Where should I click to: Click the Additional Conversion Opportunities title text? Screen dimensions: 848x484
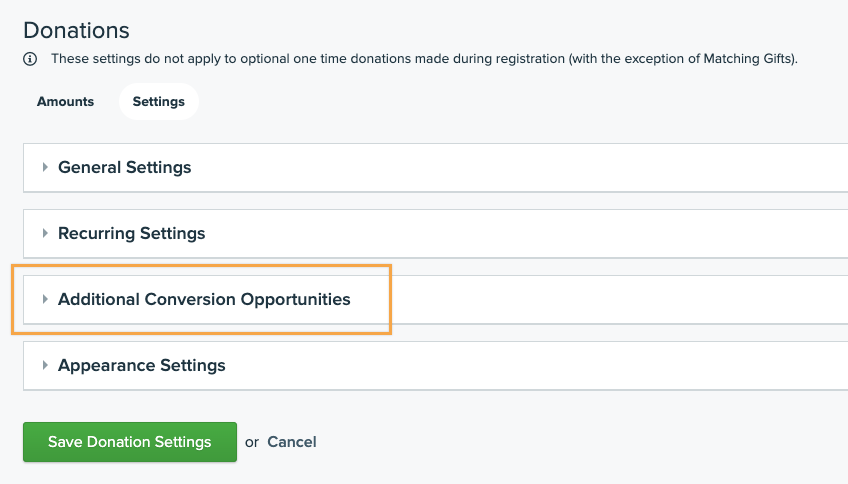(204, 299)
